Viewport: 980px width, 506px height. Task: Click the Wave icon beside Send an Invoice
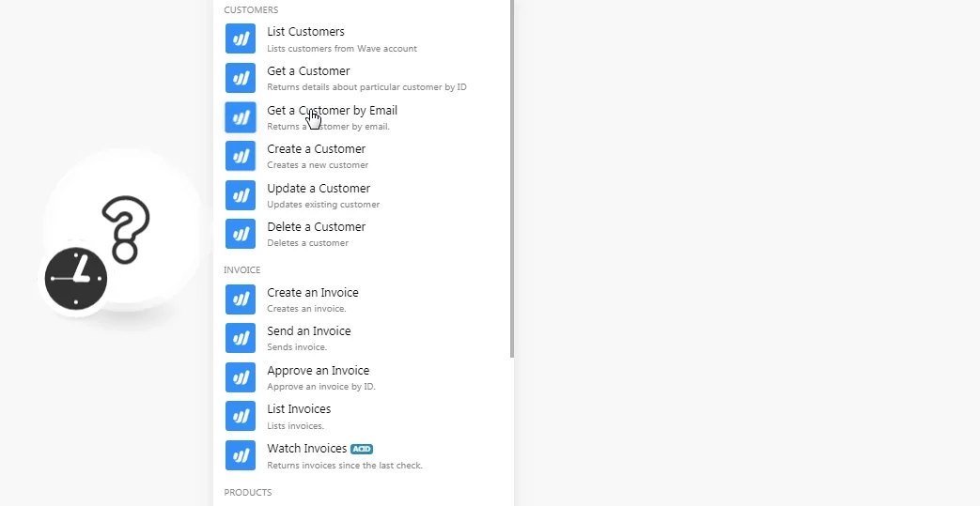[241, 338]
